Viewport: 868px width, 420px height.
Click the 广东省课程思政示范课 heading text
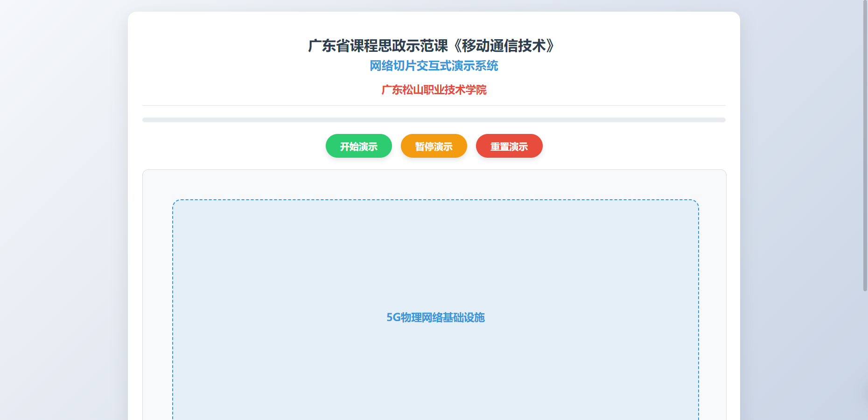coord(378,46)
